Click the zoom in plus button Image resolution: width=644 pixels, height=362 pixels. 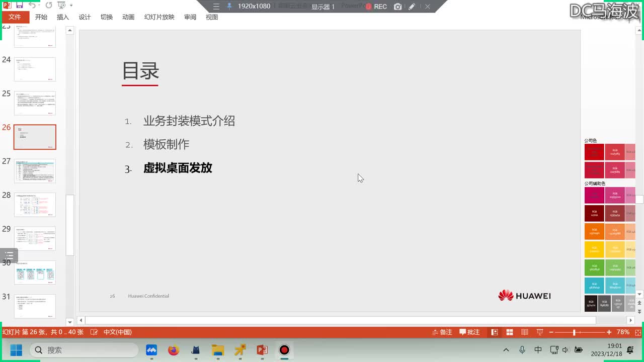pyautogui.click(x=609, y=332)
